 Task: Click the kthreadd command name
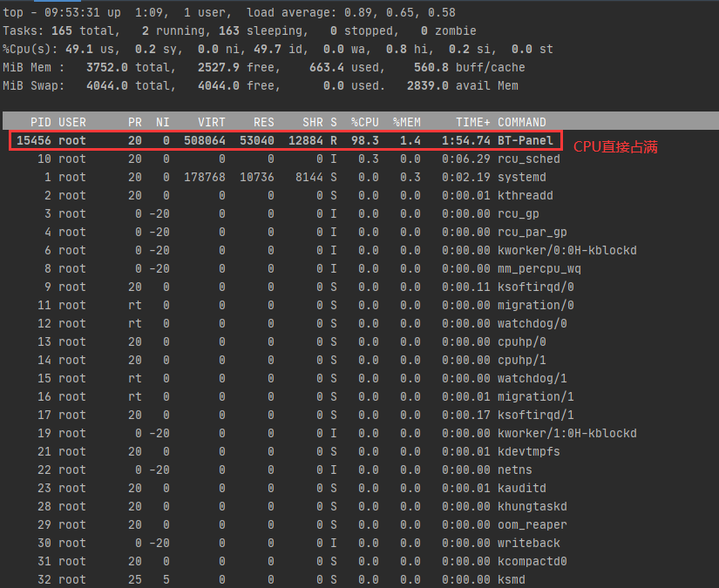click(525, 196)
